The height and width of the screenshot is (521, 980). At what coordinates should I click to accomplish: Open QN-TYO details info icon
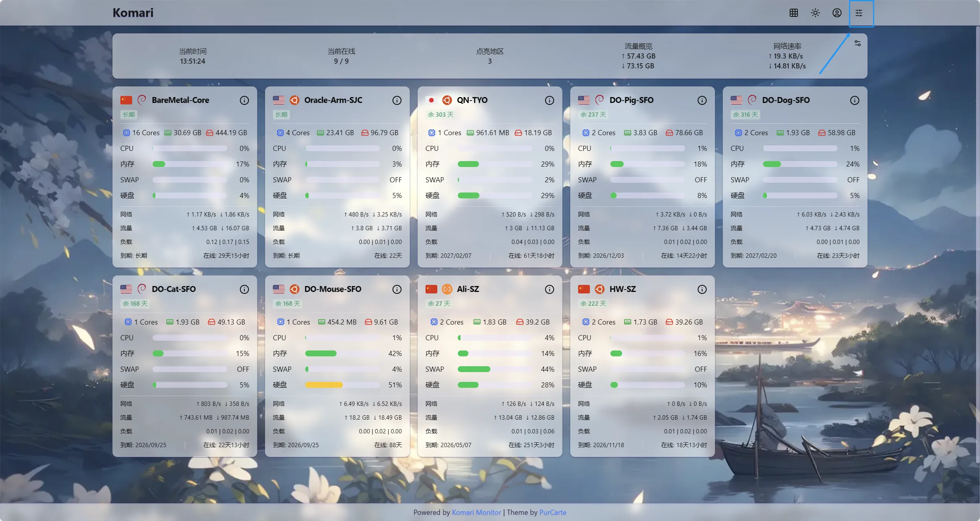pyautogui.click(x=549, y=100)
